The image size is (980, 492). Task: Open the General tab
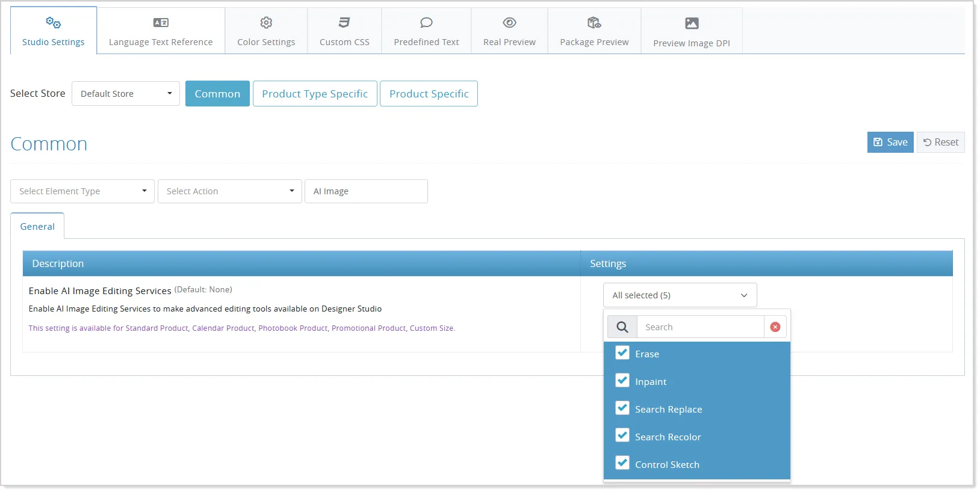pyautogui.click(x=37, y=226)
